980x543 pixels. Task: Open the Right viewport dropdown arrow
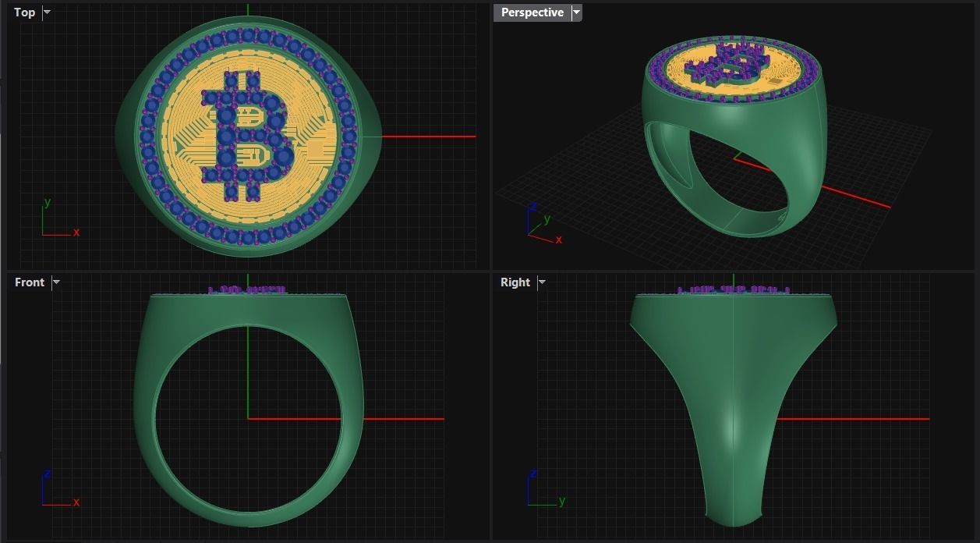pyautogui.click(x=542, y=282)
